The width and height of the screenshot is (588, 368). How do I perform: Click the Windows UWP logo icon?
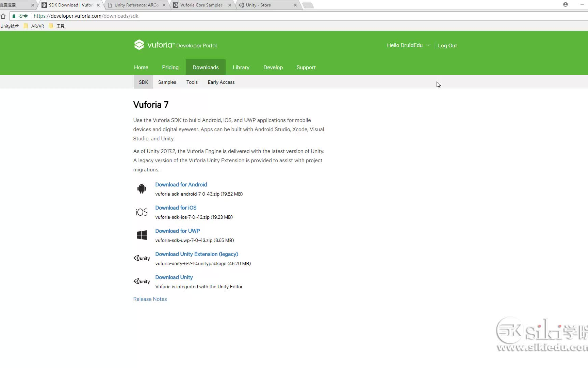[x=142, y=235]
